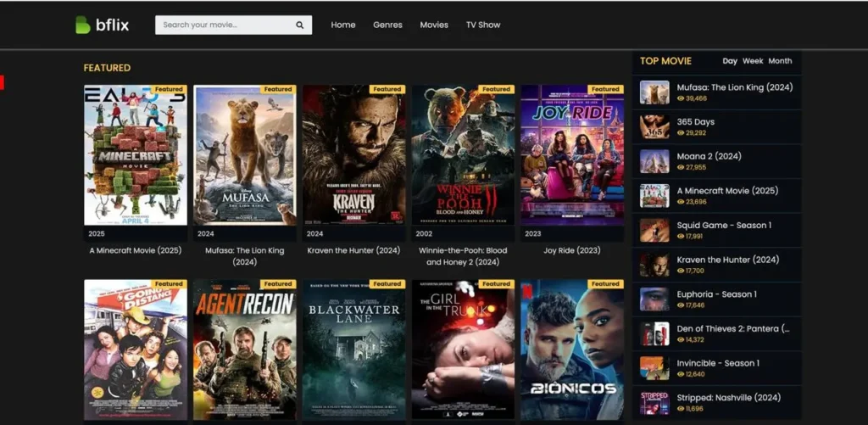This screenshot has width=868, height=425.
Task: Click the 365 Days small thumbnail
Action: [654, 127]
